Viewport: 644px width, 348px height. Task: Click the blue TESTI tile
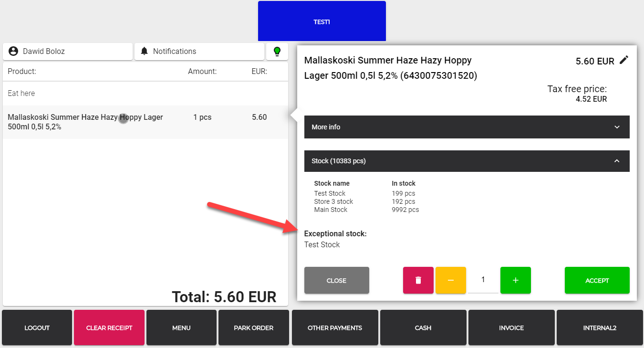(322, 21)
